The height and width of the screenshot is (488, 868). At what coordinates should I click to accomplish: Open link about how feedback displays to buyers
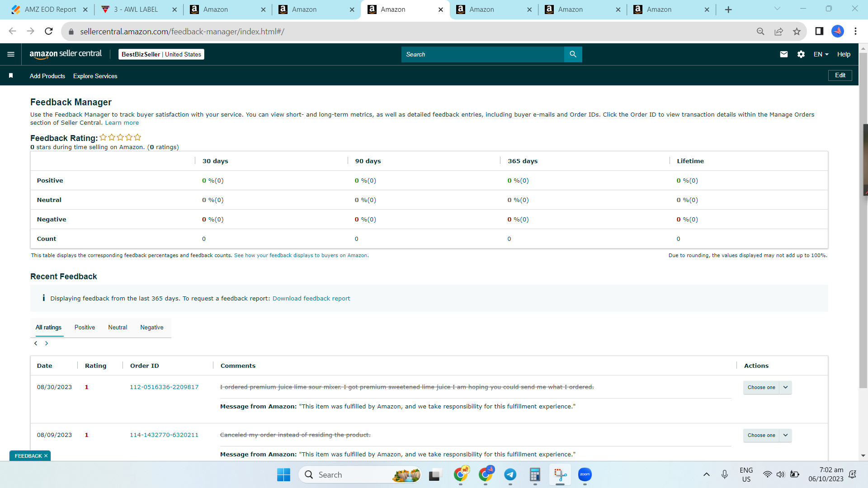[x=301, y=256]
